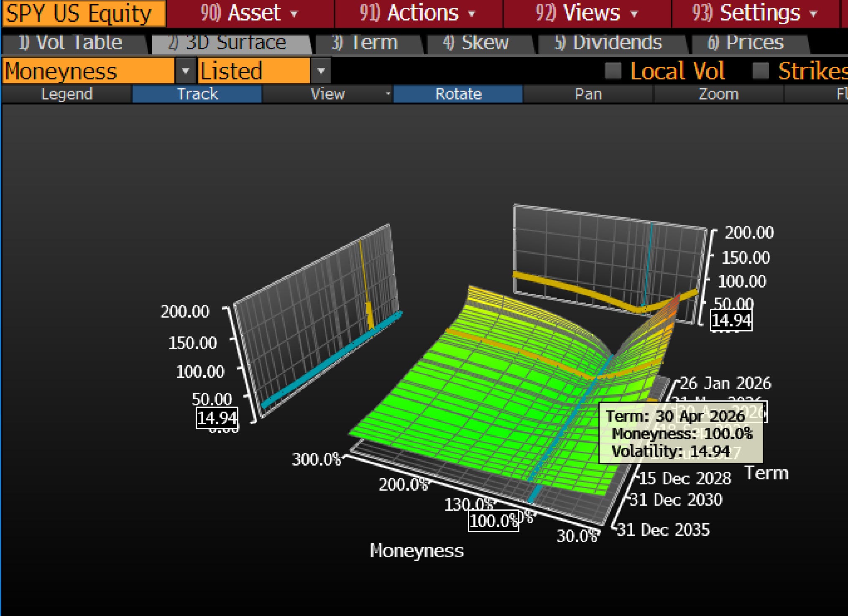Open the Actions menu
Screen dimensions: 848x616
tap(418, 13)
